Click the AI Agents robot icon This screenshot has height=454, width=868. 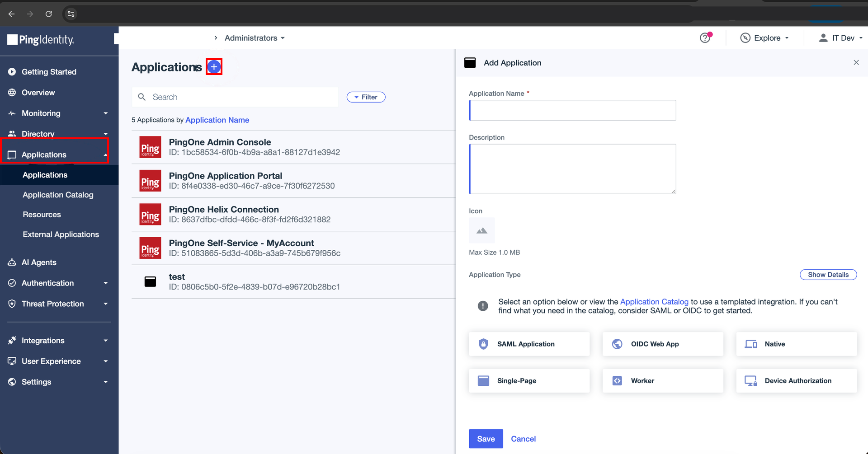[x=12, y=262]
